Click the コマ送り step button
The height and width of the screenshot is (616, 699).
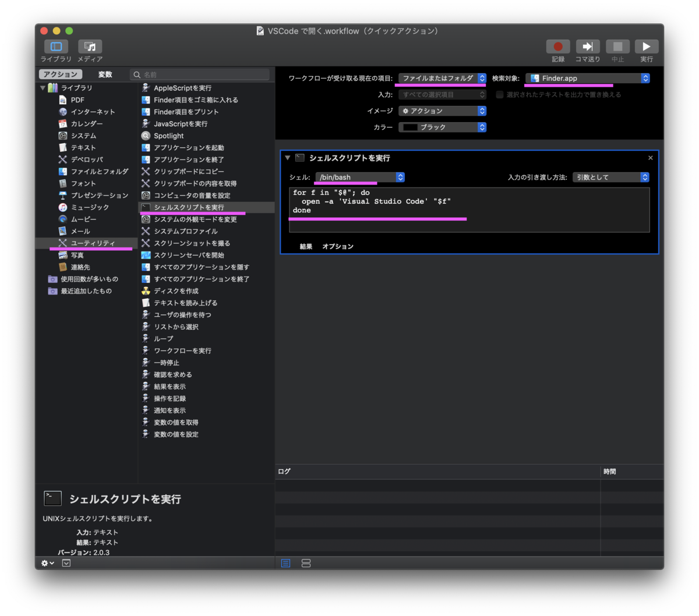point(588,47)
